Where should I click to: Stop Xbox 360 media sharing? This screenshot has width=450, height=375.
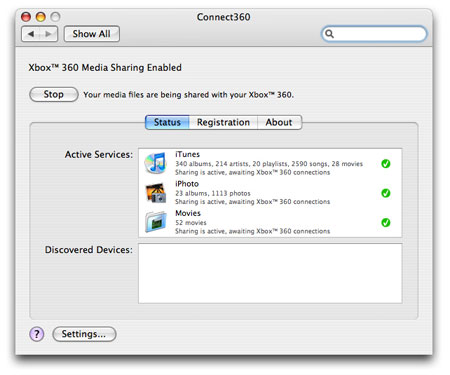54,94
